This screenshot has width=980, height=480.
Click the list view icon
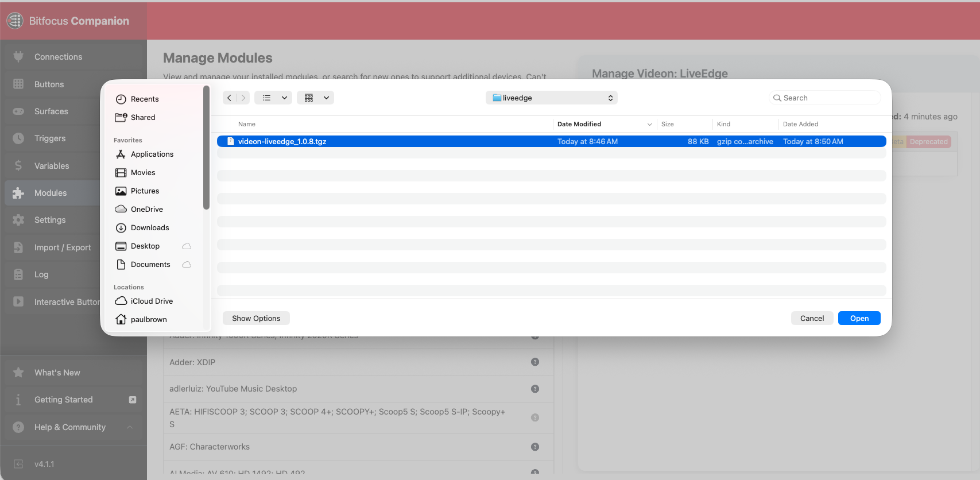click(x=266, y=98)
